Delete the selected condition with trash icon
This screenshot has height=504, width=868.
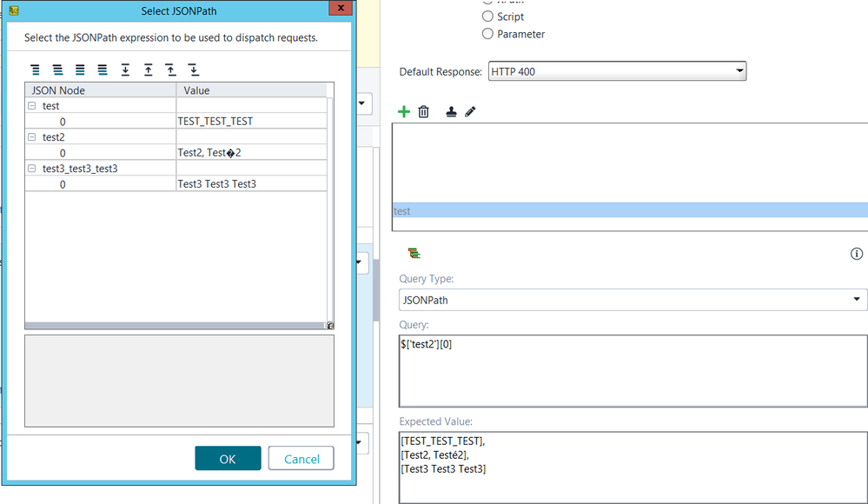(x=423, y=112)
